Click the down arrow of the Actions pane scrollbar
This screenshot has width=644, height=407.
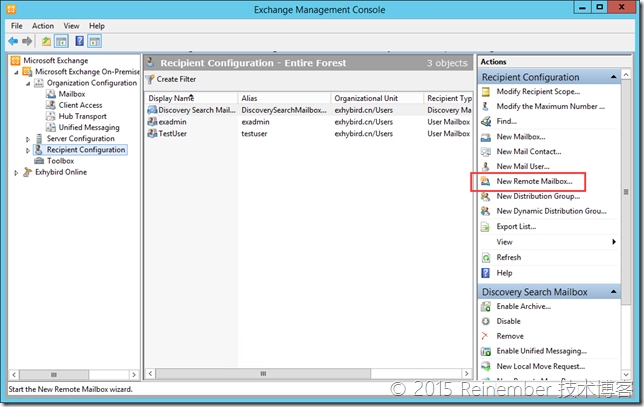pyautogui.click(x=626, y=375)
